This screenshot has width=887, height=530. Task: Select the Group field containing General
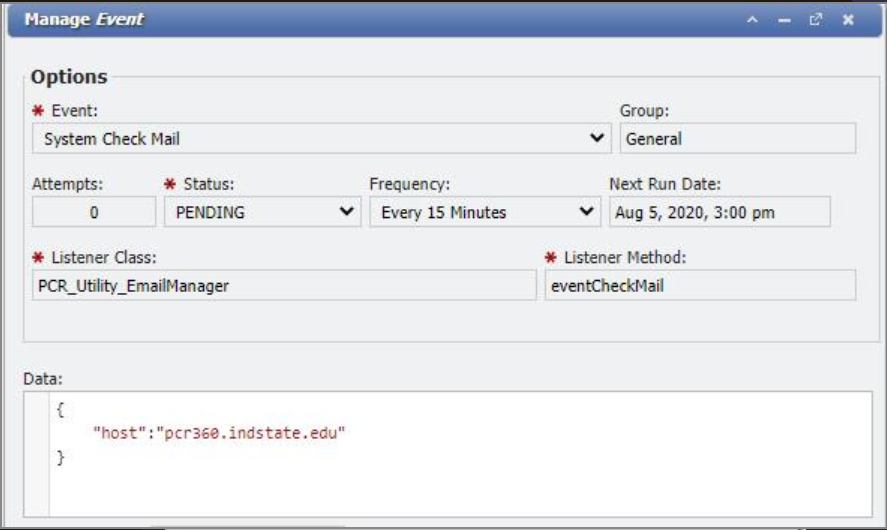coord(737,139)
